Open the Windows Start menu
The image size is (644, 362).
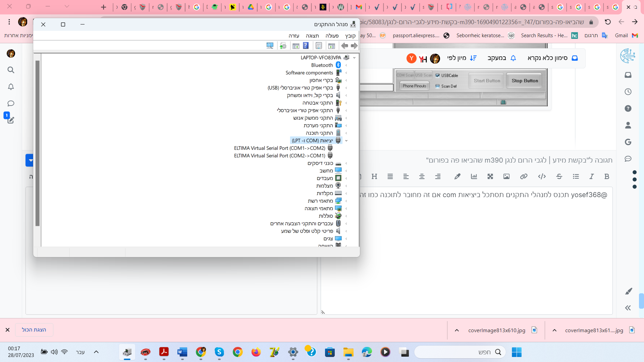[x=517, y=352]
